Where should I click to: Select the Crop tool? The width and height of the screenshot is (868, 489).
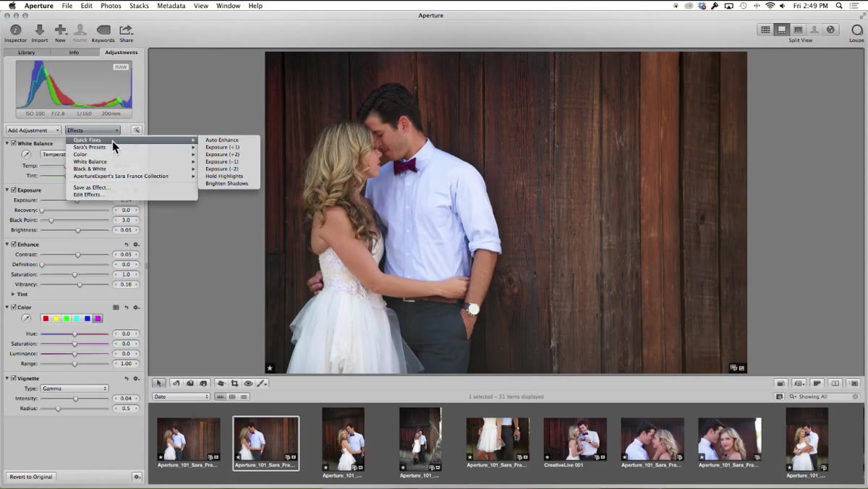(x=234, y=383)
